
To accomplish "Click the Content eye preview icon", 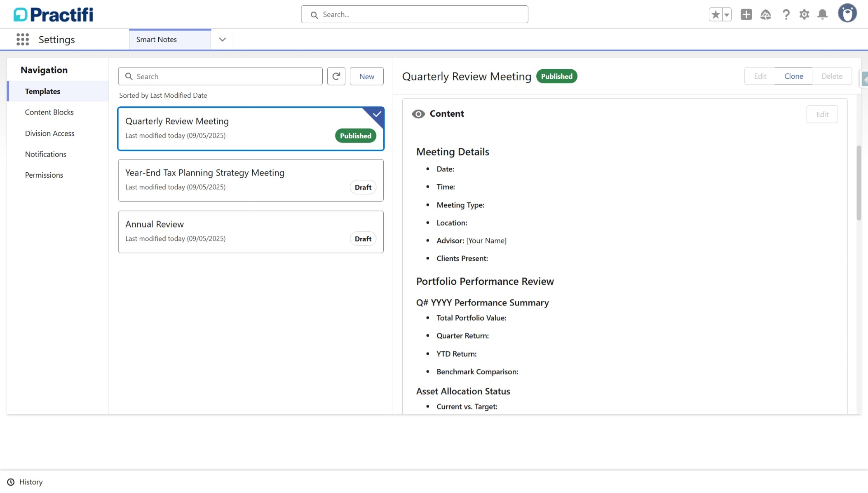I will (418, 114).
